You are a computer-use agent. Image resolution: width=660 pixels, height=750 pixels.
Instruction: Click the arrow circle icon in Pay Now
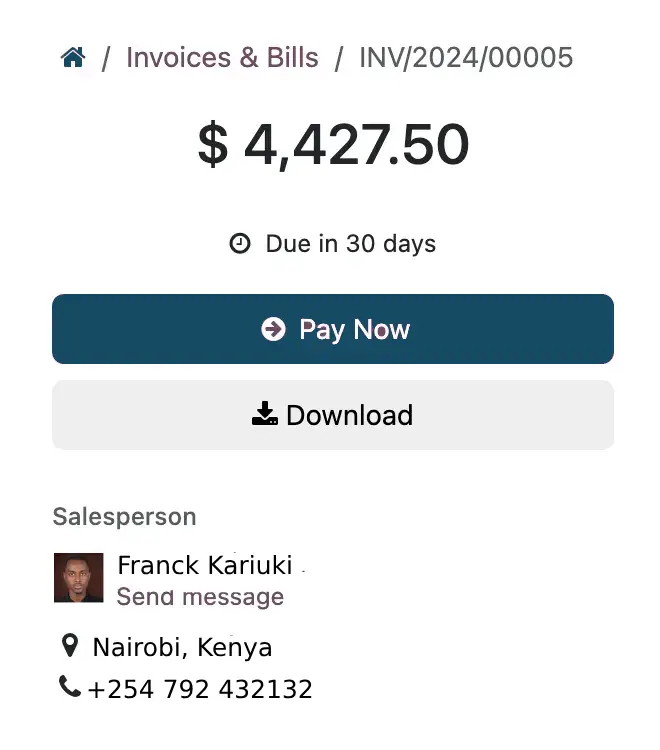pyautogui.click(x=273, y=329)
